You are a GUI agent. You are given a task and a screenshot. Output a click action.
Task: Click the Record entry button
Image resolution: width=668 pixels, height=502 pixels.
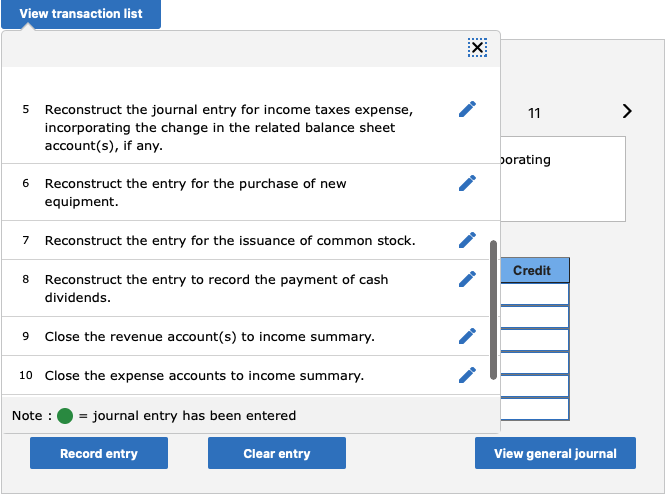(99, 453)
